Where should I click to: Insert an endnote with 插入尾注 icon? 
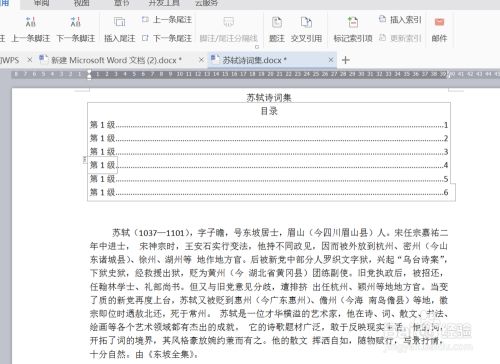pyautogui.click(x=119, y=22)
